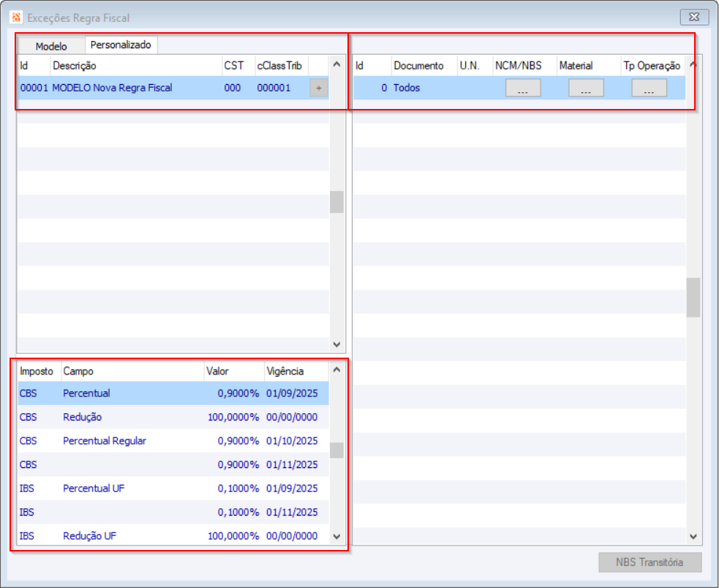The width and height of the screenshot is (719, 588).
Task: Click the Material column header
Action: pos(589,66)
